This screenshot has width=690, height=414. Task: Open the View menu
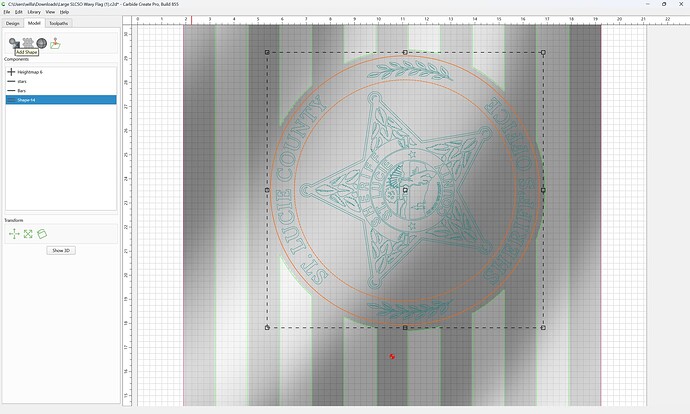[x=50, y=12]
